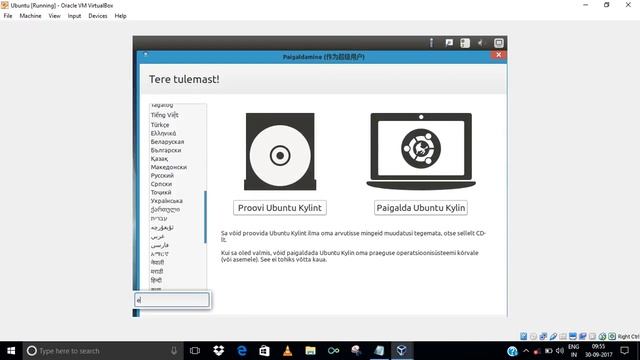Viewport: 640px width, 360px height.
Task: Select Български in the language list
Action: pyautogui.click(x=166, y=150)
